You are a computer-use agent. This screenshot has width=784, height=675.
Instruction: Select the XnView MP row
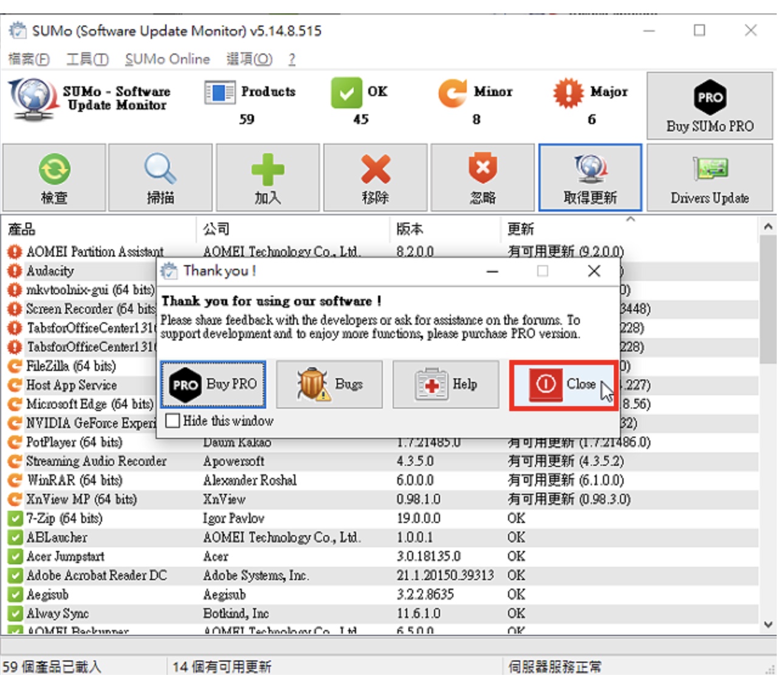tap(380, 499)
